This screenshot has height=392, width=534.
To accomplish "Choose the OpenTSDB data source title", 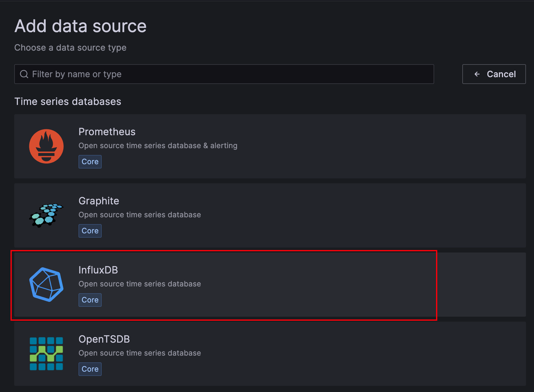I will tap(104, 339).
